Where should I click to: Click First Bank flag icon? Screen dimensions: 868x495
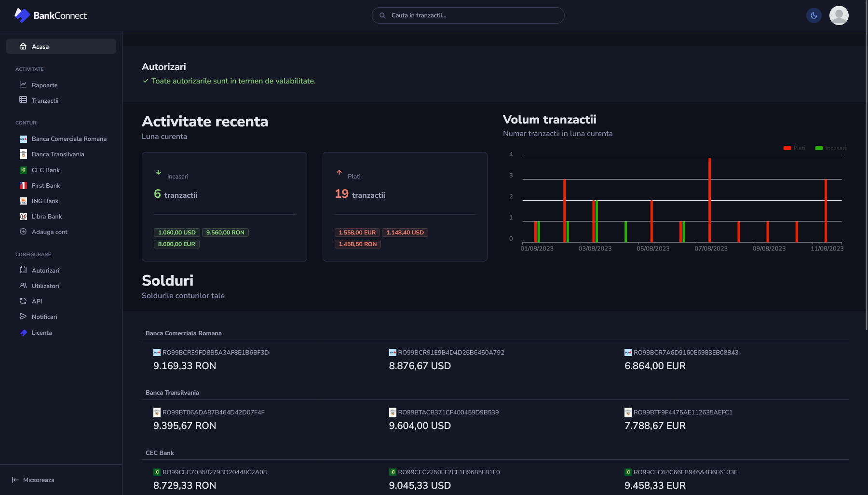click(23, 185)
